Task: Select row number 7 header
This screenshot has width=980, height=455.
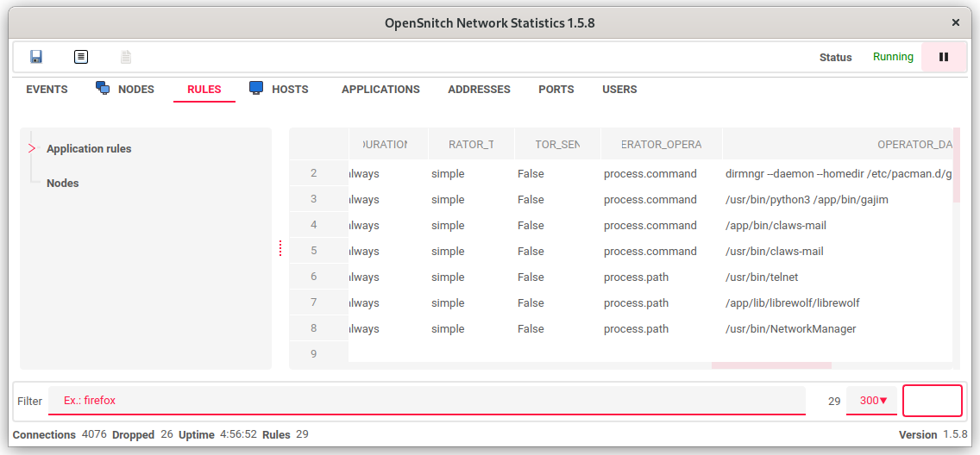Action: click(318, 302)
